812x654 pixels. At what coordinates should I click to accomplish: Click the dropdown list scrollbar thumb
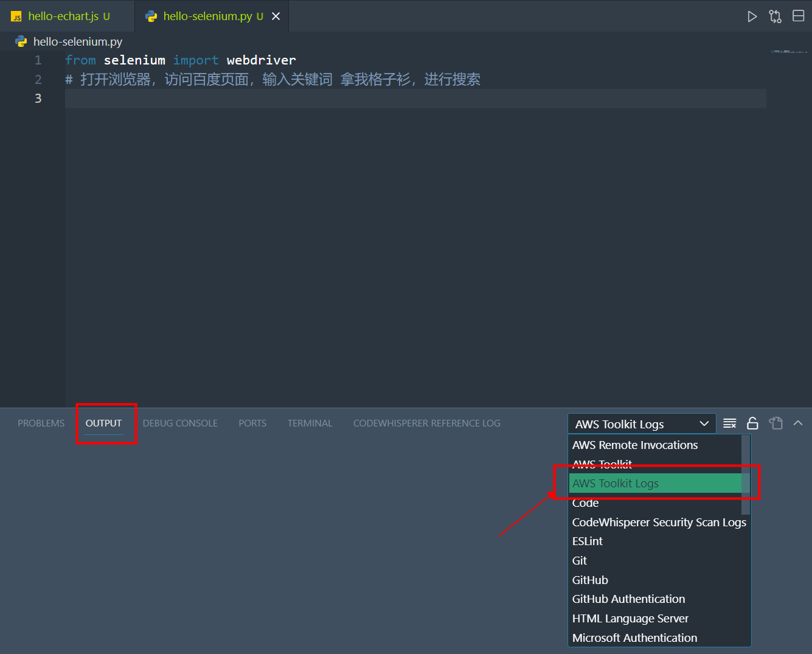(746, 475)
